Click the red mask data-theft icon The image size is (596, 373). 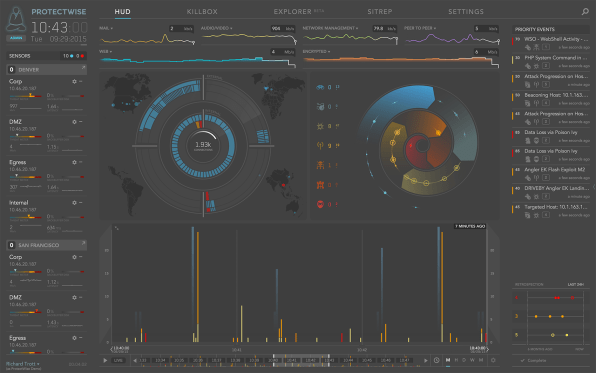click(x=320, y=204)
